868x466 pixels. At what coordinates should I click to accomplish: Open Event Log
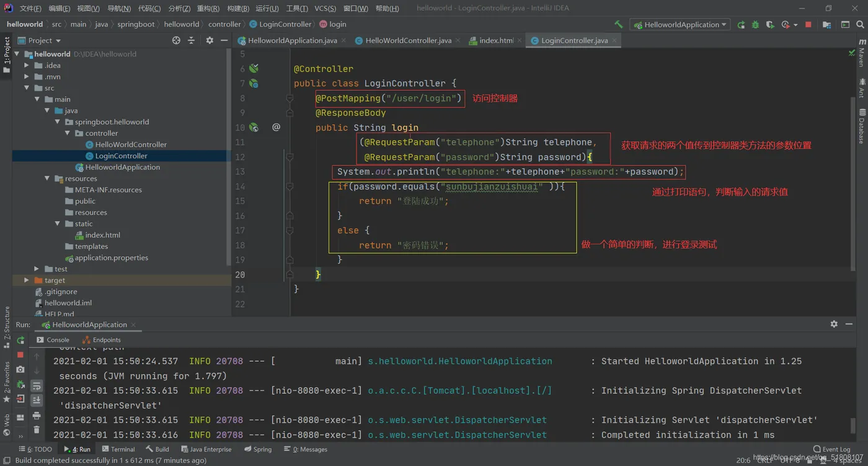point(831,449)
